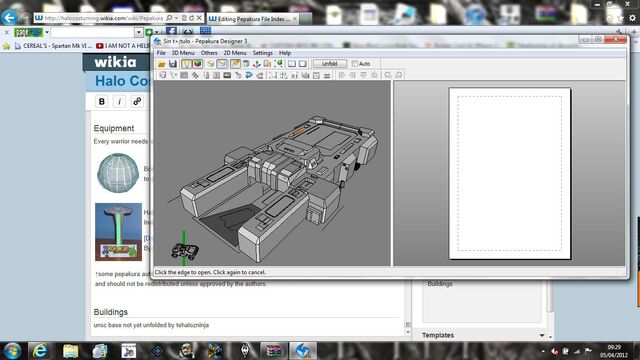Image resolution: width=640 pixels, height=360 pixels.
Task: Click the Bold formatting button in wiki editor
Action: point(102,101)
